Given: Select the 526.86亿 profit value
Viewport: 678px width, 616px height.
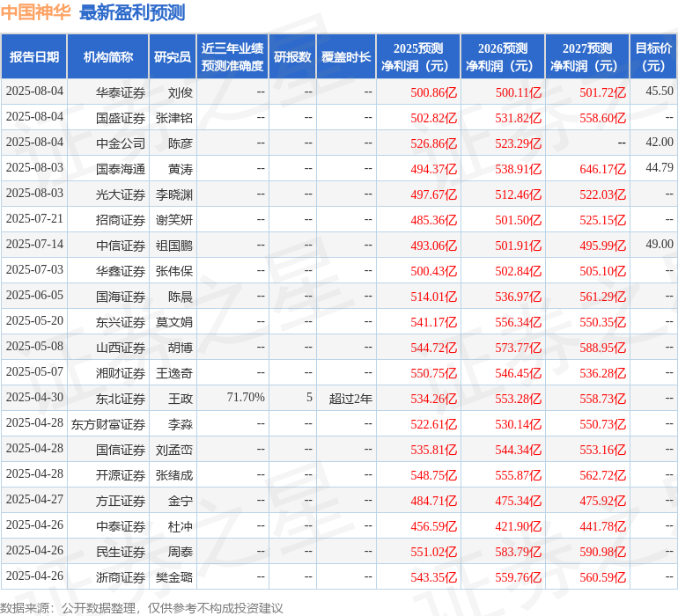Looking at the screenshot, I should click(x=433, y=143).
